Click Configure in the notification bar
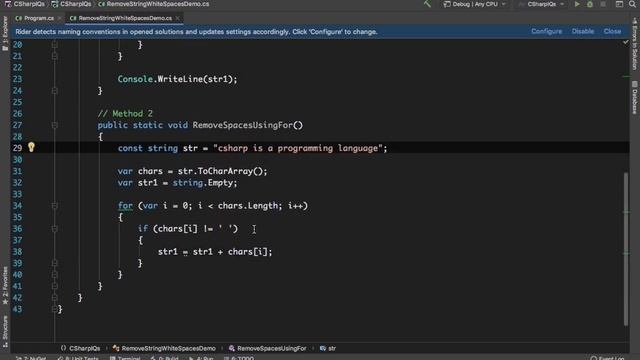Screen dimensions: 640x360 (547, 31)
